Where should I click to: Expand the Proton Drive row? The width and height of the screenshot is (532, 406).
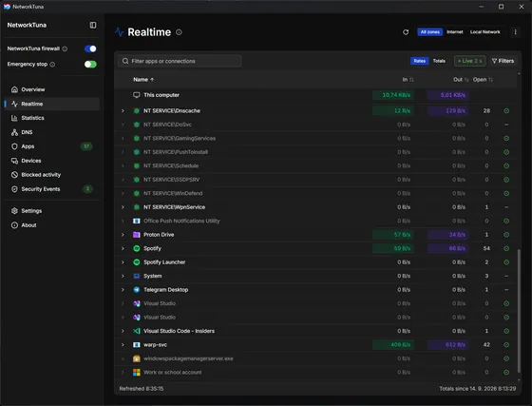(x=123, y=235)
